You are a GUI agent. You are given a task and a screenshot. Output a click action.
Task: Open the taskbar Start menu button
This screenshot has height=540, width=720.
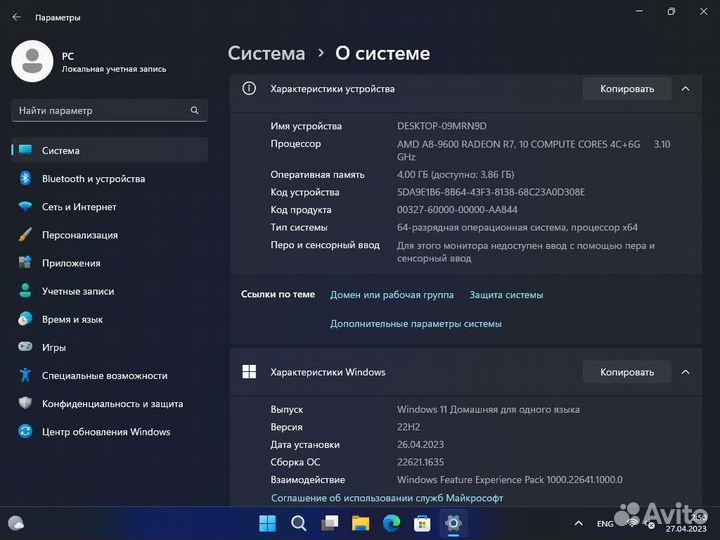267,523
